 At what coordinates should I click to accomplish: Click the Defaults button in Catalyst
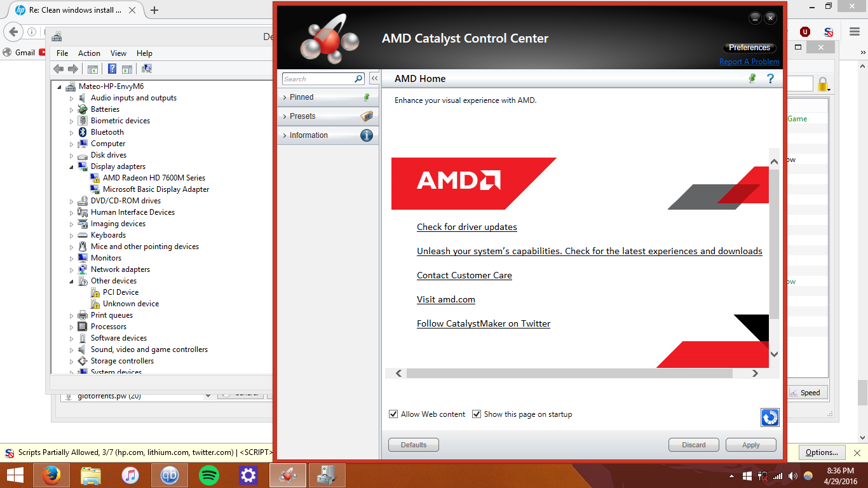click(414, 445)
